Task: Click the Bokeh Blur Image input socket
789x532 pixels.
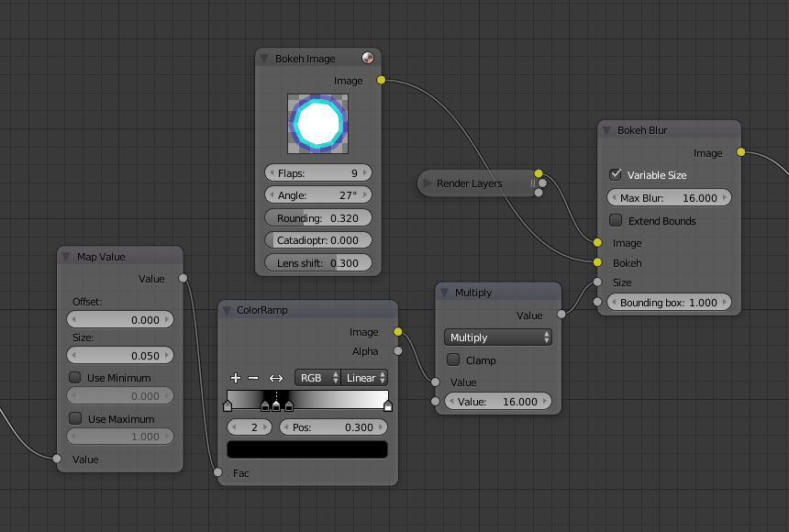Action: pyautogui.click(x=597, y=242)
